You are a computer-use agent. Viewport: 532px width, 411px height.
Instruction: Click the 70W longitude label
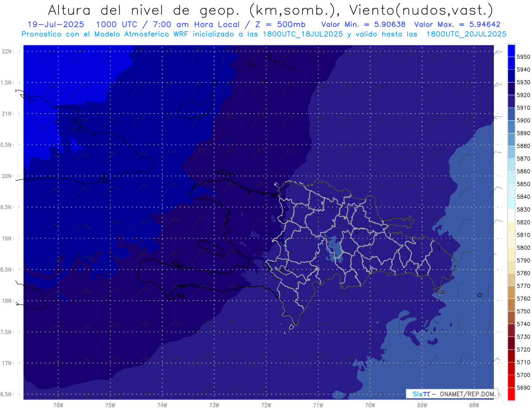point(370,405)
